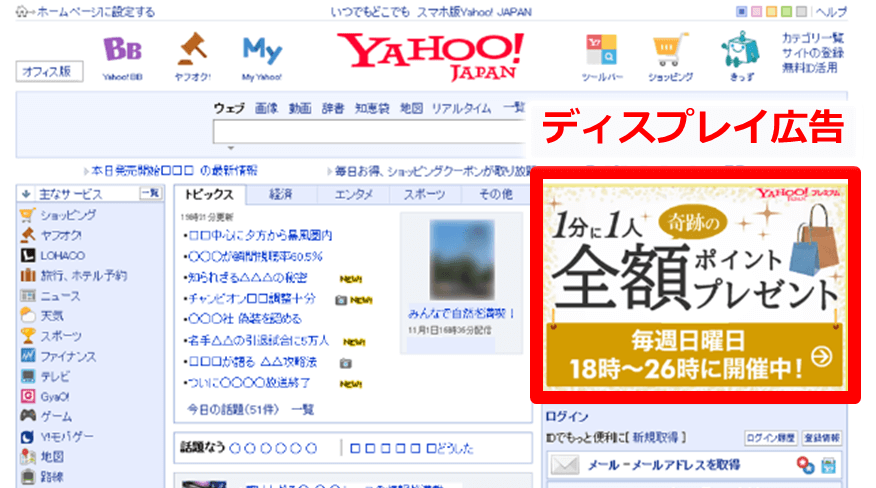
Task: Click the 新規取得 link
Action: [x=655, y=437]
